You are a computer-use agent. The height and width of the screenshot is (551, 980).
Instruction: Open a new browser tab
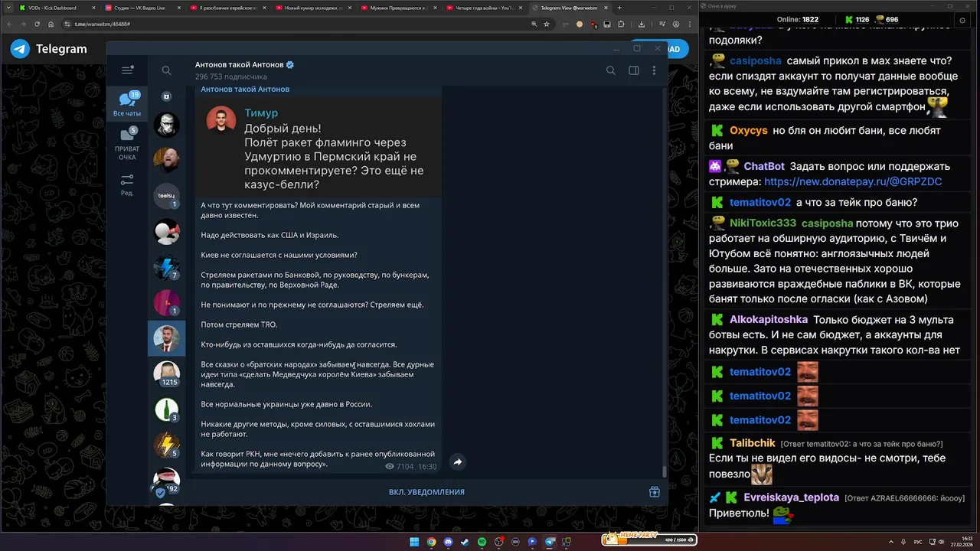619,8
